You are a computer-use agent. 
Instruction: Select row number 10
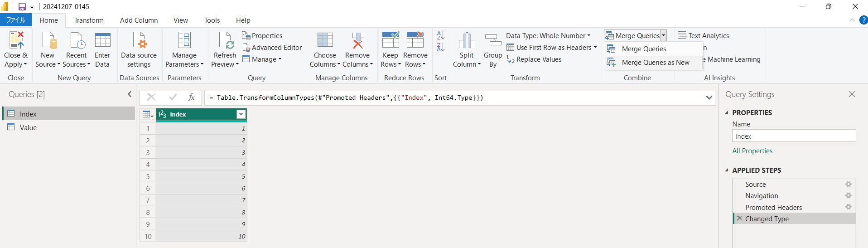coord(148,236)
